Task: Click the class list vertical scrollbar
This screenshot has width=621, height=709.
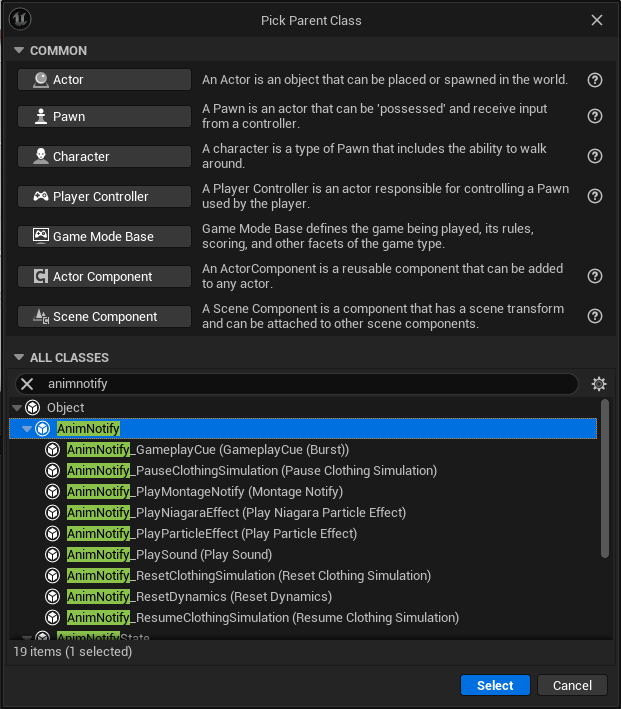Action: tap(605, 478)
